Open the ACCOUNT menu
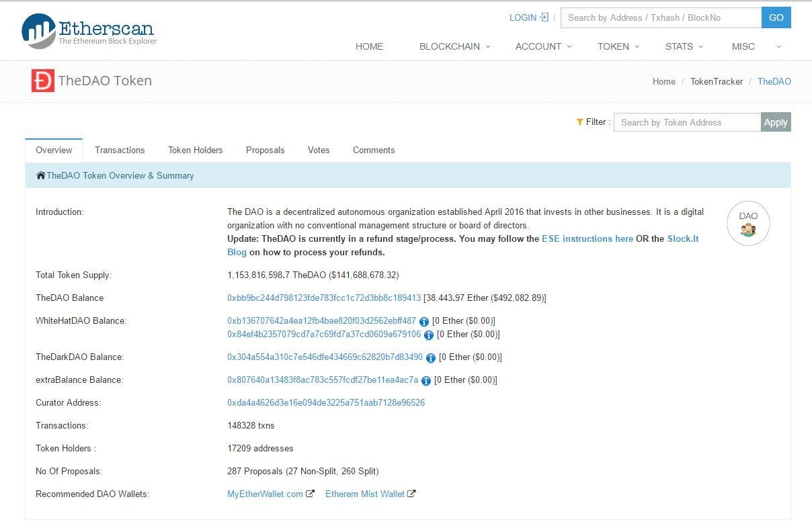This screenshot has width=812, height=528. point(538,46)
